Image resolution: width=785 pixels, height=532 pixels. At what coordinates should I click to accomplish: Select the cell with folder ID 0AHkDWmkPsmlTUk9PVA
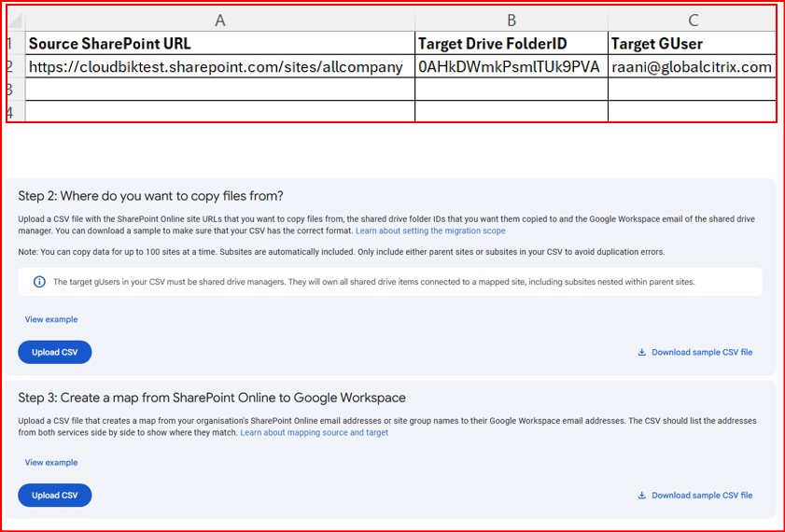511,66
